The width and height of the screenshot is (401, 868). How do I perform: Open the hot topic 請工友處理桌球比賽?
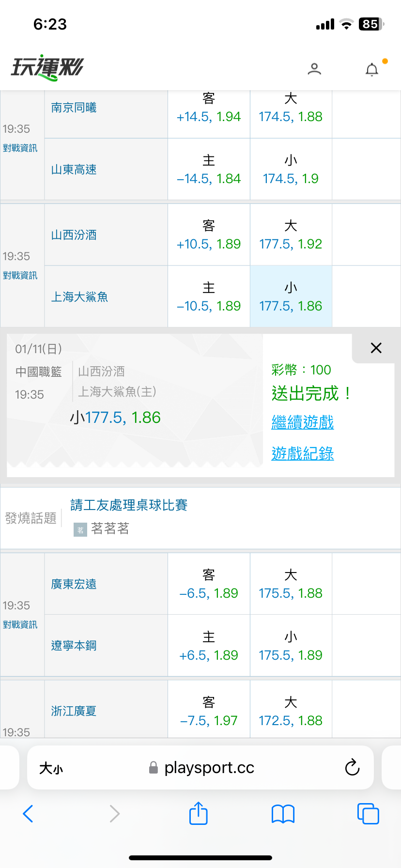pos(129,505)
